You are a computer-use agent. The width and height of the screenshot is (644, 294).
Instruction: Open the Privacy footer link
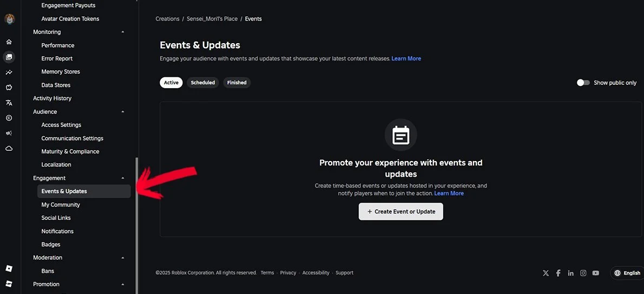pyautogui.click(x=288, y=273)
